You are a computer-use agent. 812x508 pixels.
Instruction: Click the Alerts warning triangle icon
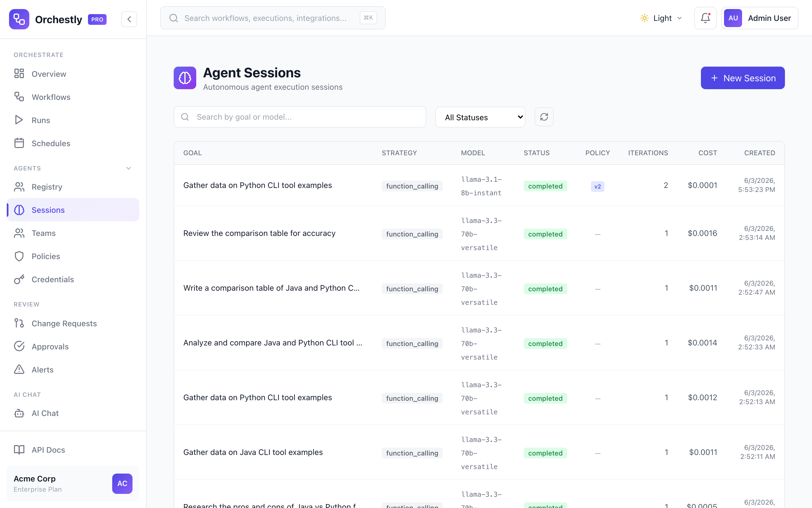pyautogui.click(x=19, y=370)
